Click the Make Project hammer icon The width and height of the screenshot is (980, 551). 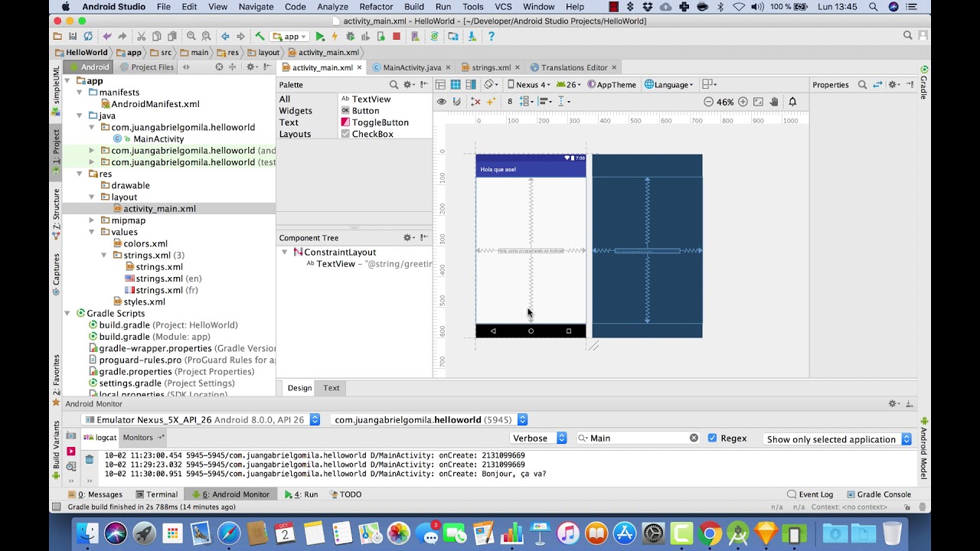tap(260, 36)
